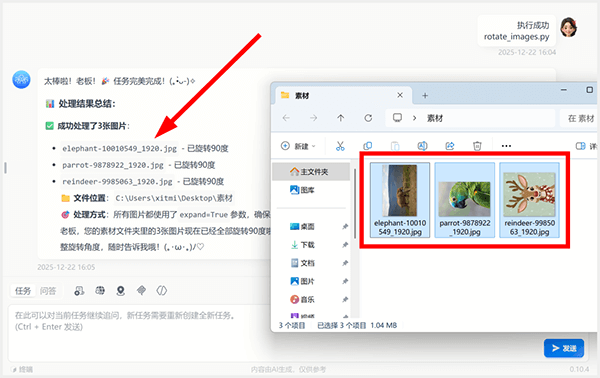
Task: Click the Share icon in Explorer toolbar
Action: [450, 146]
